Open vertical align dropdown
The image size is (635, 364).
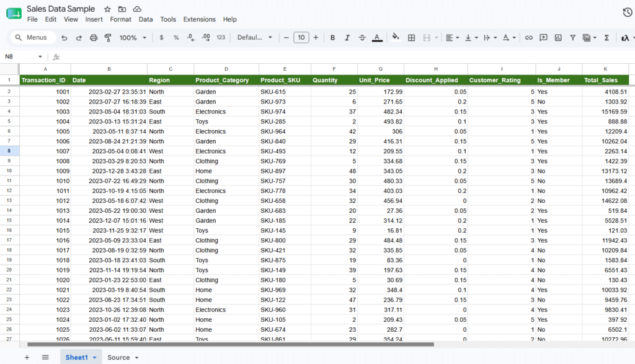[x=471, y=38]
